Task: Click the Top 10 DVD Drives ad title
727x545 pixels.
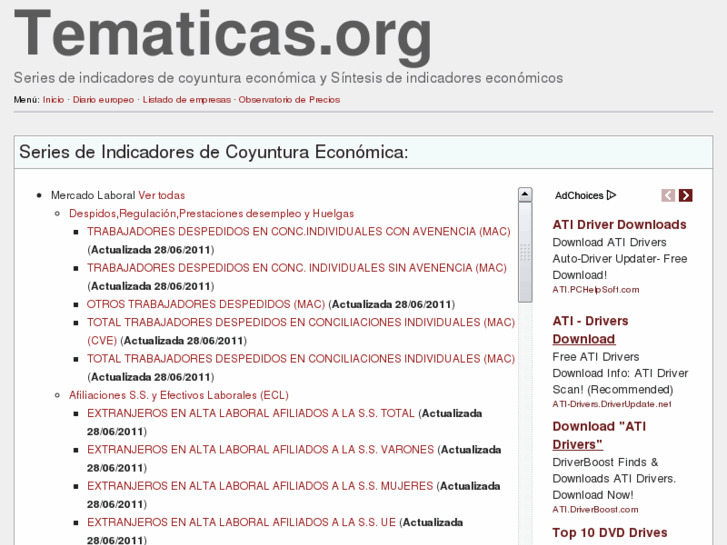Action: (x=610, y=532)
